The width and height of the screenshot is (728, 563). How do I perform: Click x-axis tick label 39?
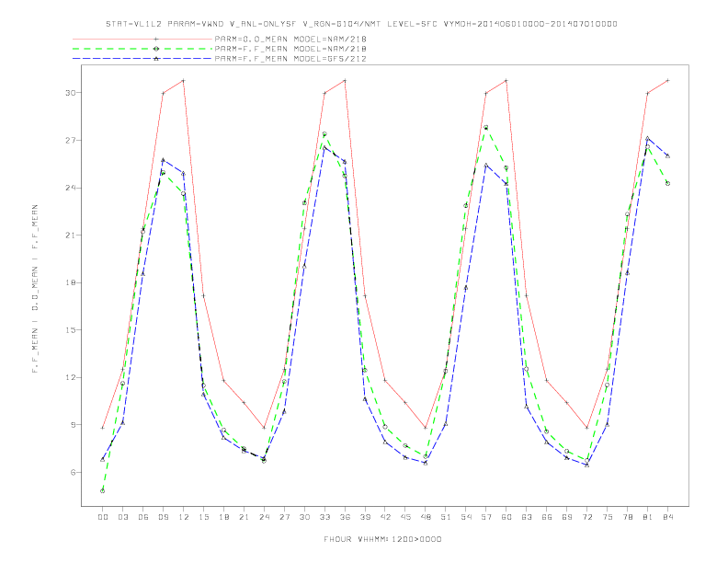[x=365, y=517]
